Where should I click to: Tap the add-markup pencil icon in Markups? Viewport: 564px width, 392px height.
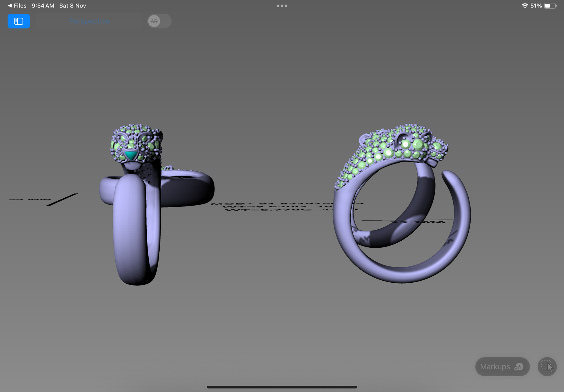coord(518,367)
